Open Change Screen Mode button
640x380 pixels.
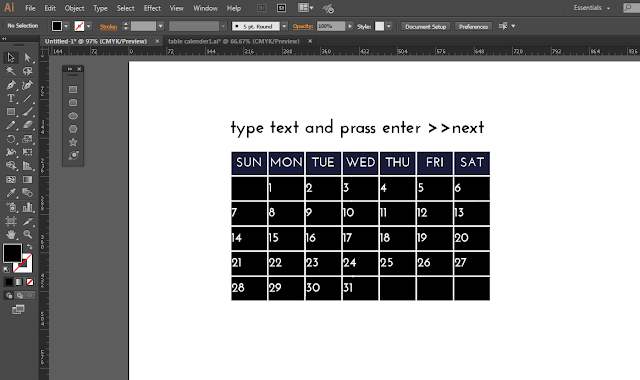[x=18, y=310]
